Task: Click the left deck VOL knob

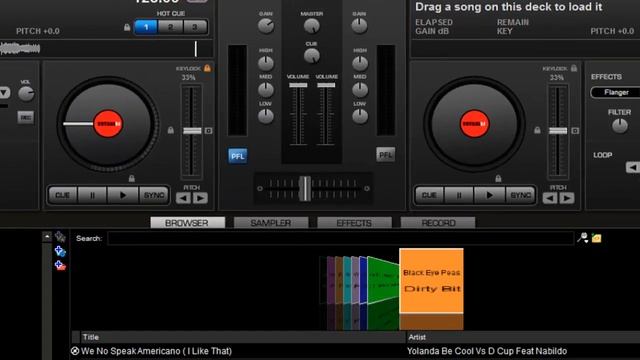Action: 26,94
